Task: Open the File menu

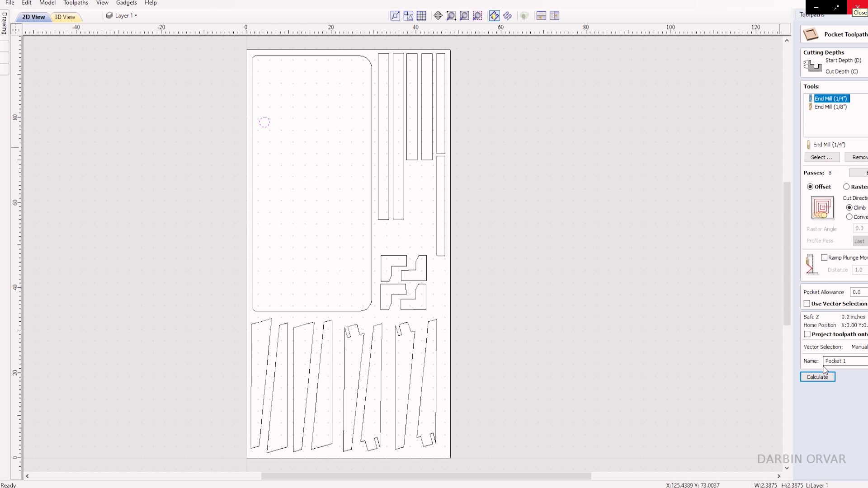Action: 9,3
